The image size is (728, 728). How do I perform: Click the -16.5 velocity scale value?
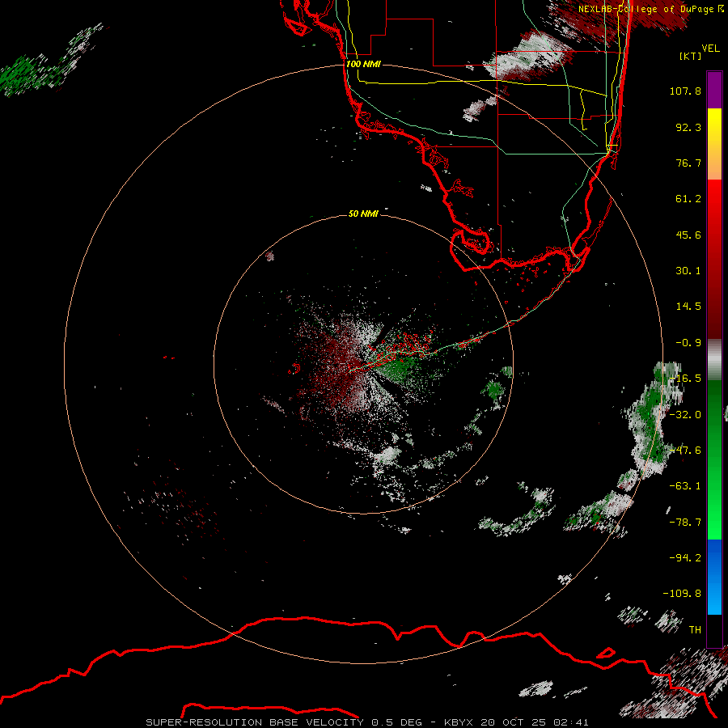point(687,379)
